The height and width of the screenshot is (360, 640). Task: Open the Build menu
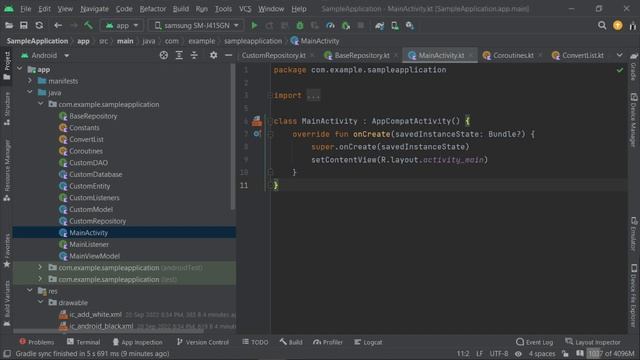(180, 9)
